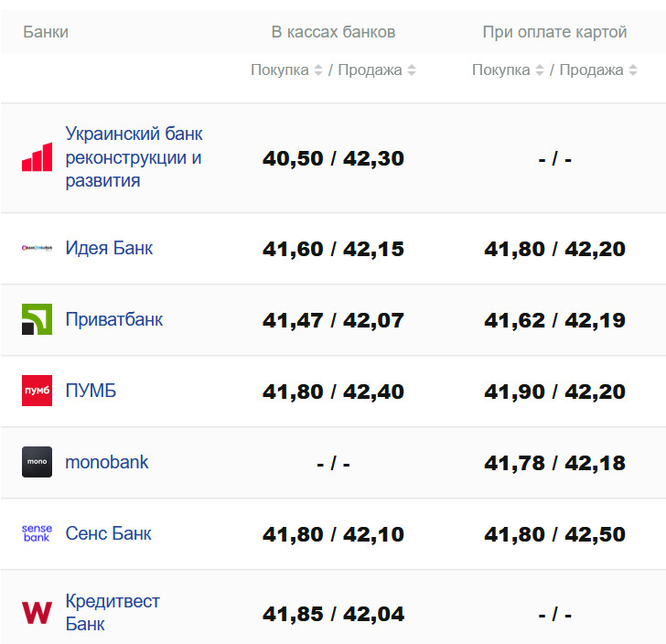Open the monobank link
This screenshot has height=644, width=666.
coord(107,462)
